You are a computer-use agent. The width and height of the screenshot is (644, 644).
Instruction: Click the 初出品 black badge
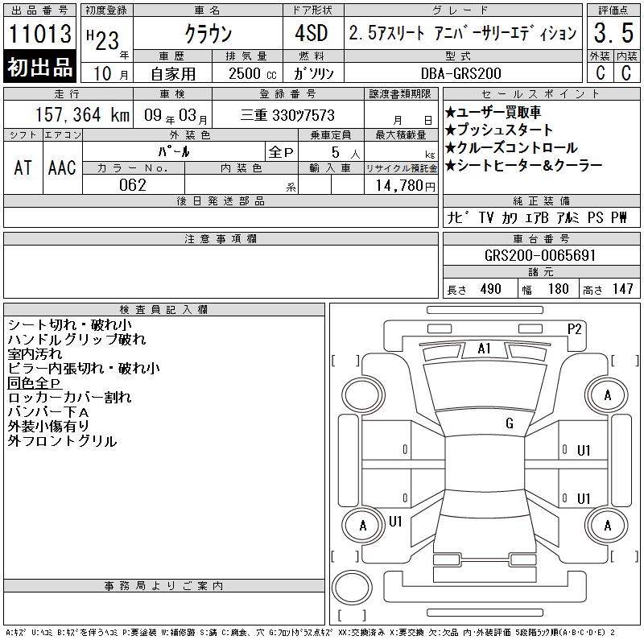pyautogui.click(x=39, y=67)
